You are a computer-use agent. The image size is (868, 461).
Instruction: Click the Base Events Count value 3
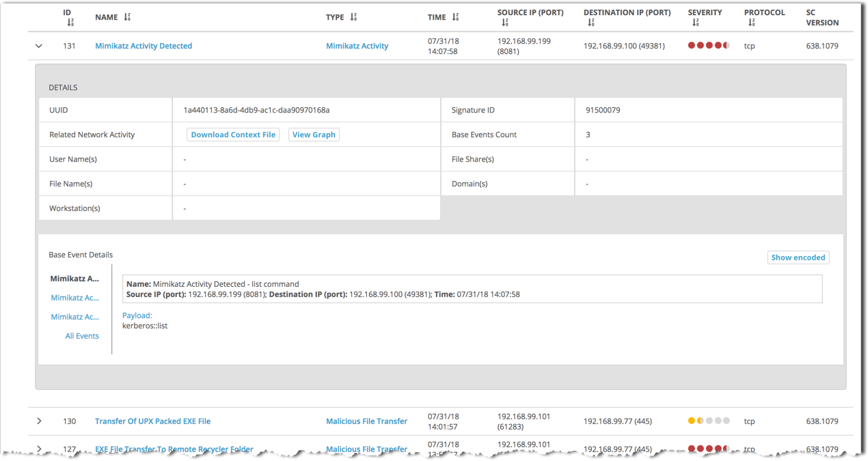pos(588,135)
